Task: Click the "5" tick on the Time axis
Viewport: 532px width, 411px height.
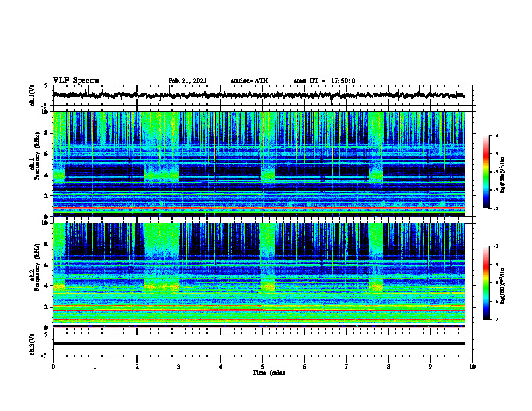Action: 262,367
